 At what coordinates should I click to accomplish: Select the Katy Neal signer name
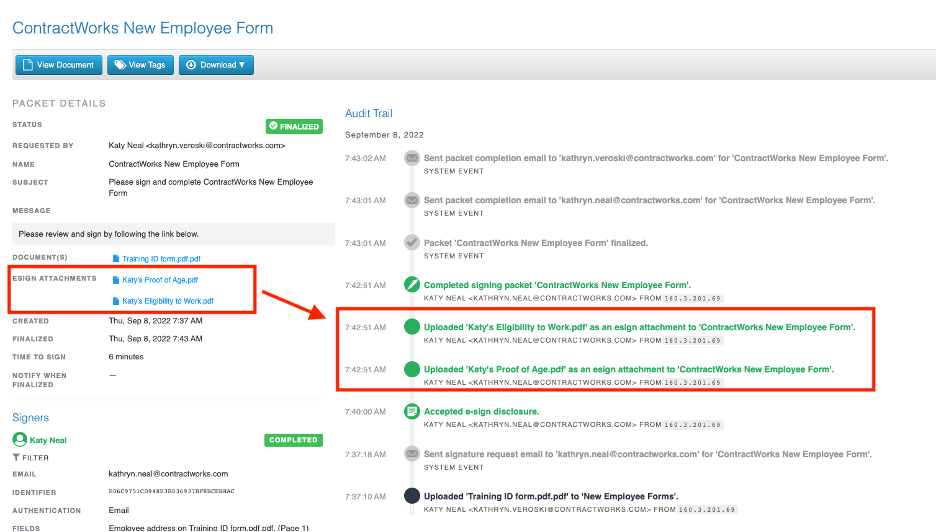pos(48,441)
